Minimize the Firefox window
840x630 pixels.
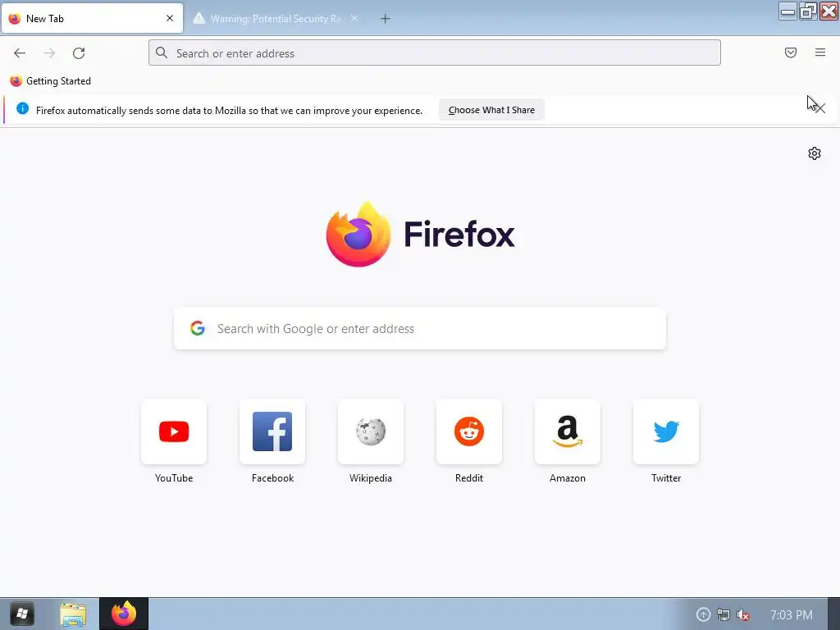pos(787,11)
